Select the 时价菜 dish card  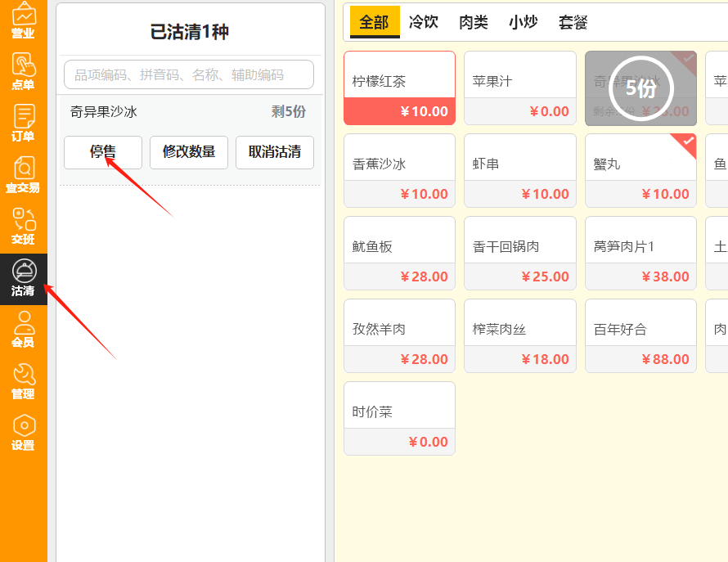coord(399,419)
